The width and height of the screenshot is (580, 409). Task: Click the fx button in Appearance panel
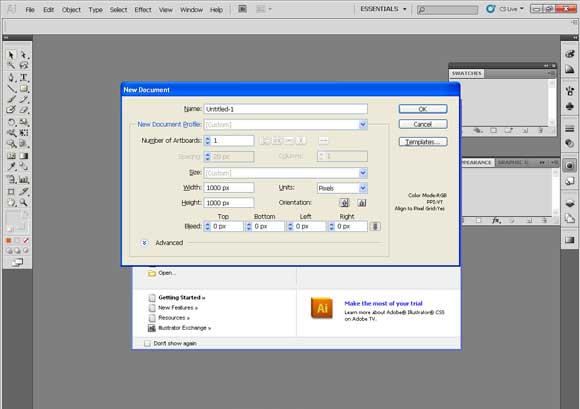496,220
